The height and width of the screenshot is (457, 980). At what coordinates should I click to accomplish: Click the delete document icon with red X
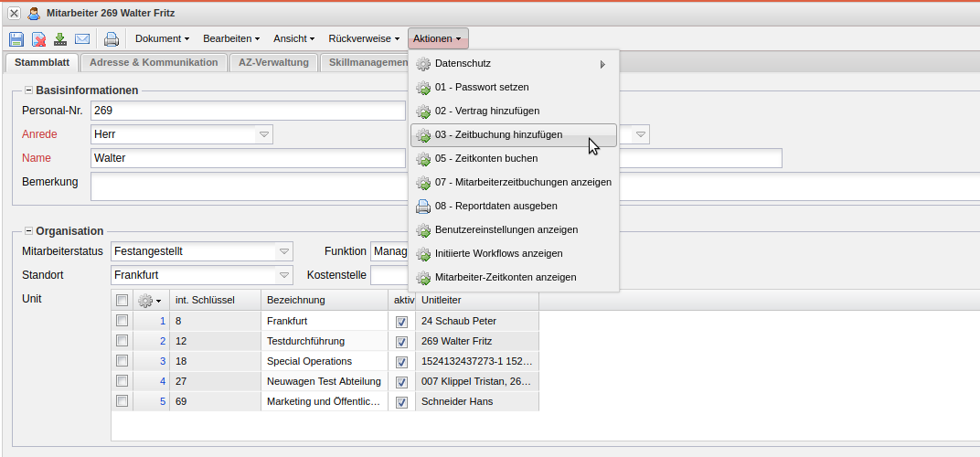38,39
